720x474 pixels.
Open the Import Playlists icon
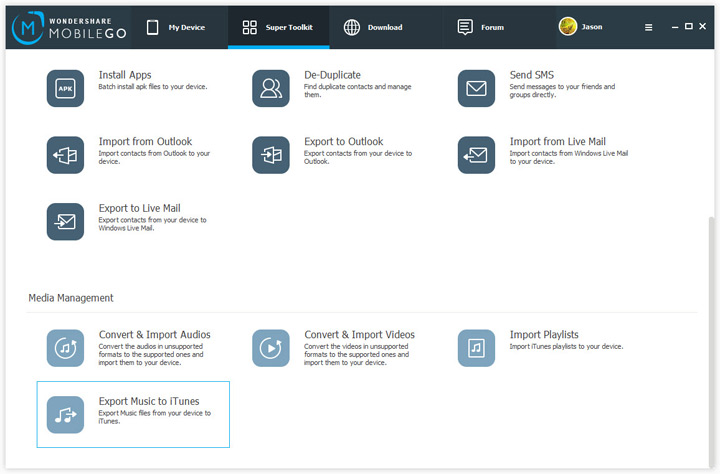(x=476, y=348)
